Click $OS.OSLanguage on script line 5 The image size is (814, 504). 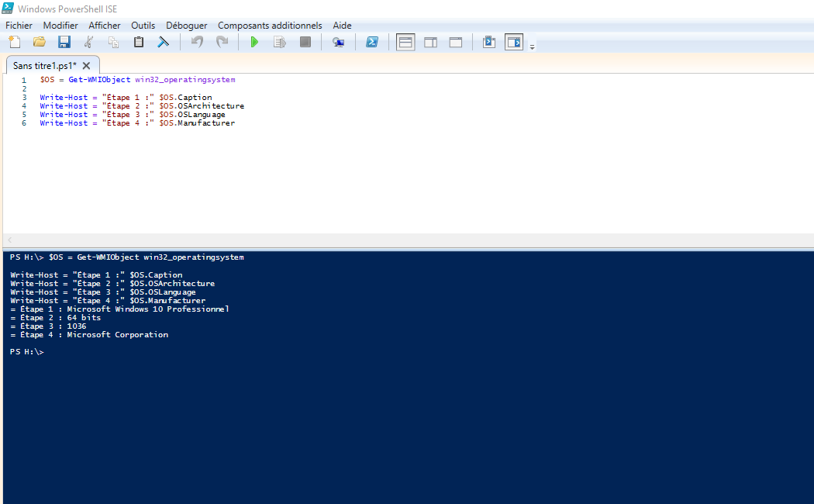pos(192,114)
